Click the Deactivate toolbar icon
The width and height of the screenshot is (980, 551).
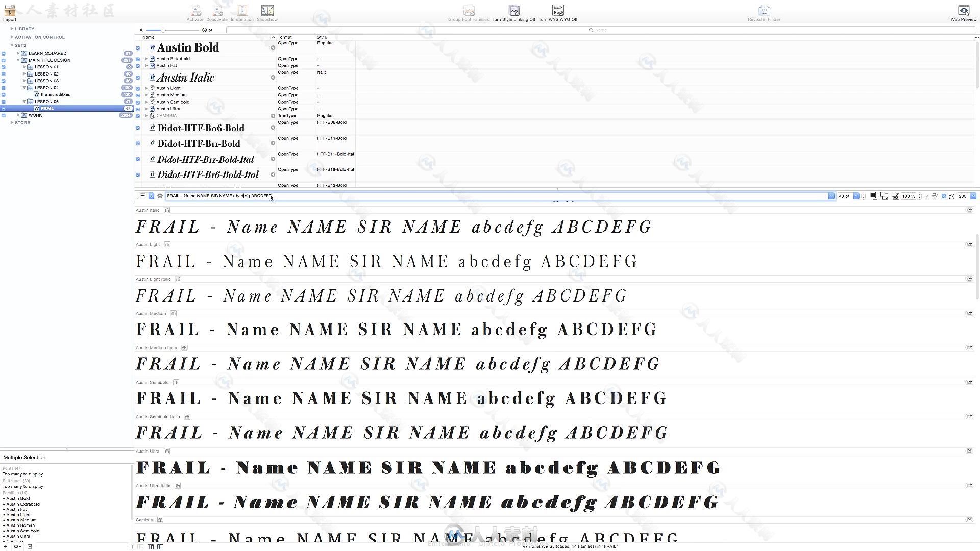click(217, 11)
